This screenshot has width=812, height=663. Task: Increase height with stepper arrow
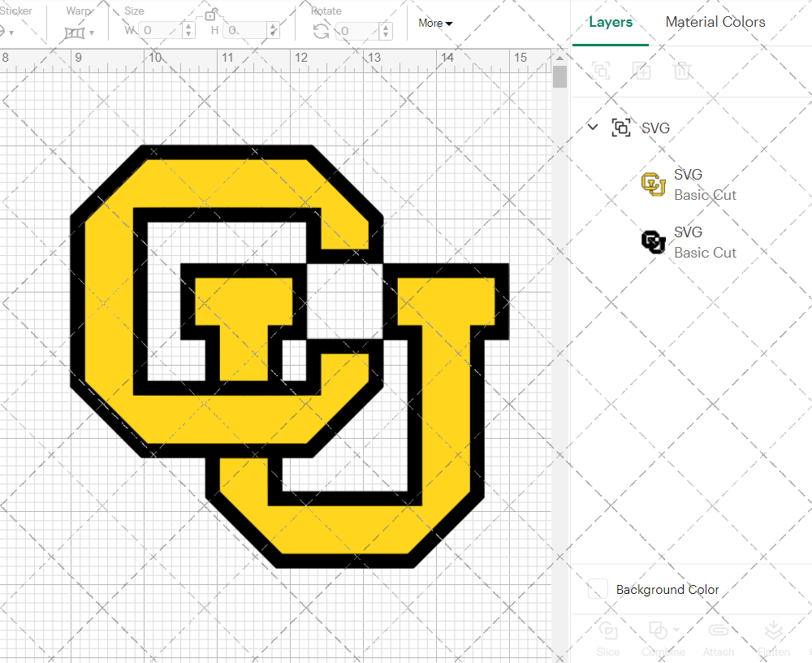(x=274, y=27)
